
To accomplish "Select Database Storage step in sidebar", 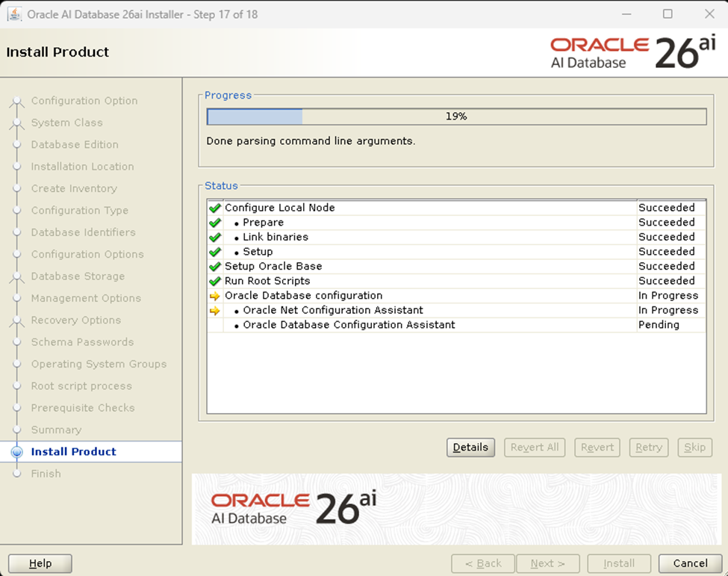I will pos(78,276).
